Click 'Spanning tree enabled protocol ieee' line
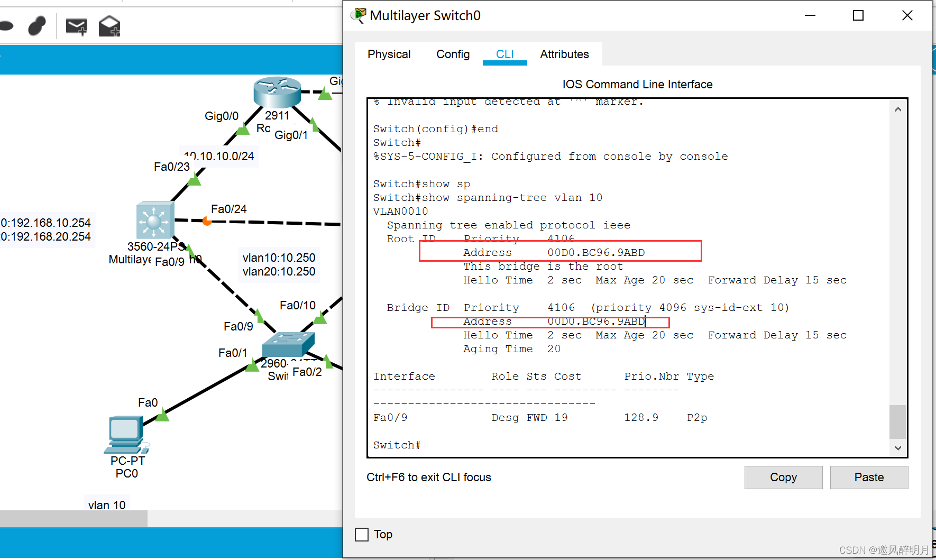Viewport: 936px width, 560px height. 508,225
